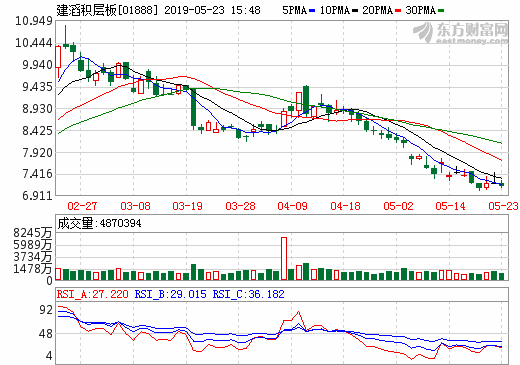Click the 20PMA red legend swatch
Viewport: 520px width, 365px height.
(398, 11)
